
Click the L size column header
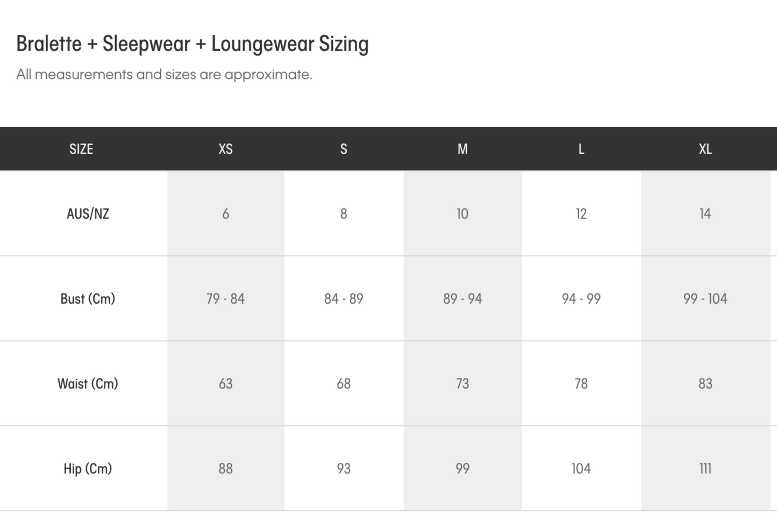coord(581,149)
